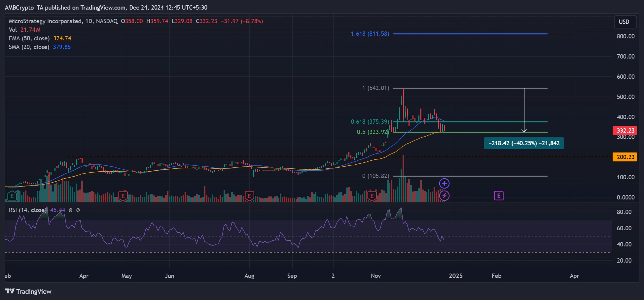
Task: Click the 20.00 RSI axis label
Action: pos(624,261)
